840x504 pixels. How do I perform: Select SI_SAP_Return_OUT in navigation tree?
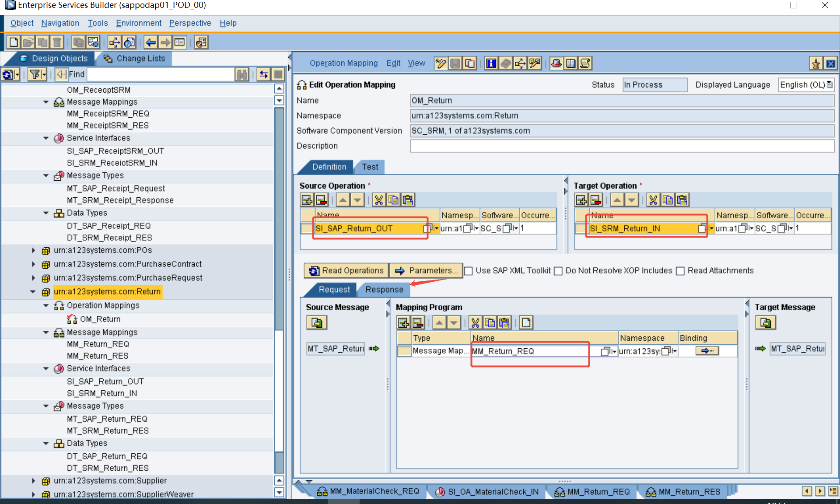(x=105, y=381)
